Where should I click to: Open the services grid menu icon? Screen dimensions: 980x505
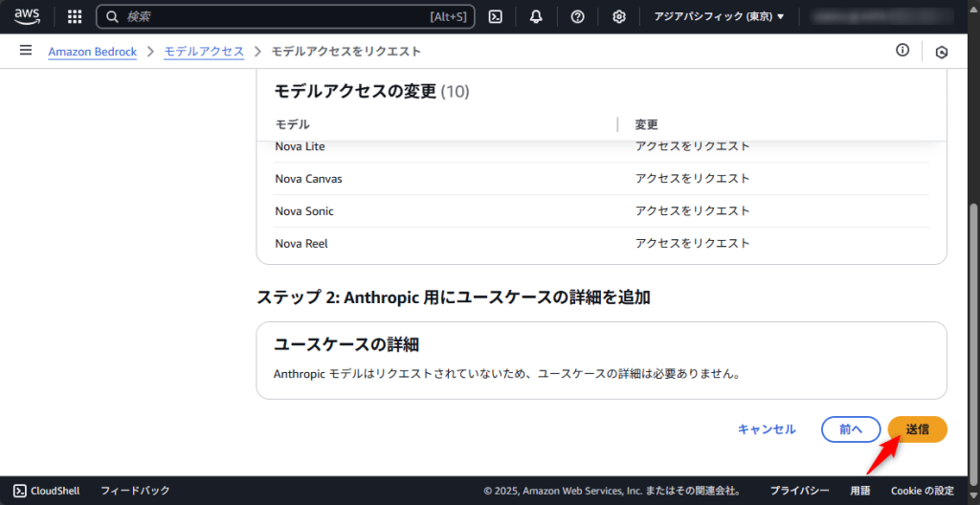[x=75, y=17]
